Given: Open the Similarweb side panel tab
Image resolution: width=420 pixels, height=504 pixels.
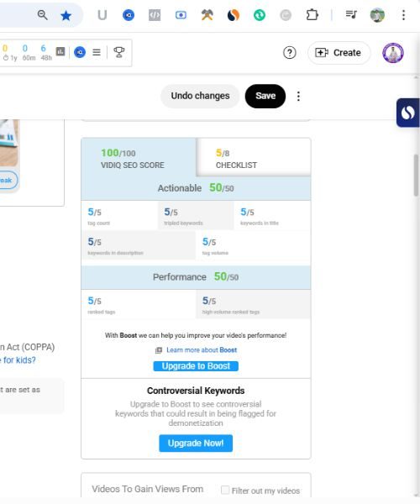Looking at the screenshot, I should click(x=408, y=113).
